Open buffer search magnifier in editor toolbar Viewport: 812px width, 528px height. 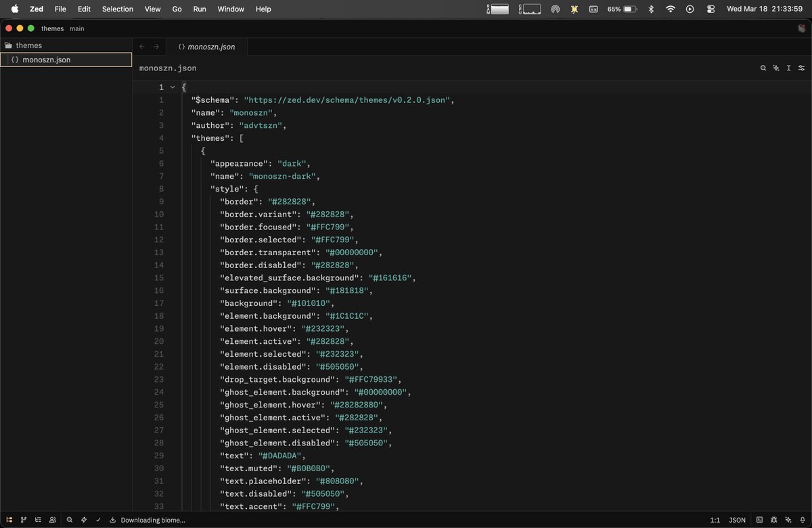[763, 68]
